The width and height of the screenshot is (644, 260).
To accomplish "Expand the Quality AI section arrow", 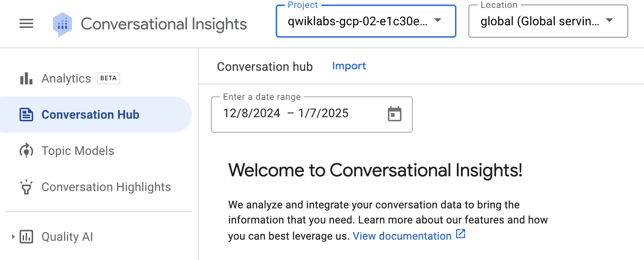I will 13,237.
